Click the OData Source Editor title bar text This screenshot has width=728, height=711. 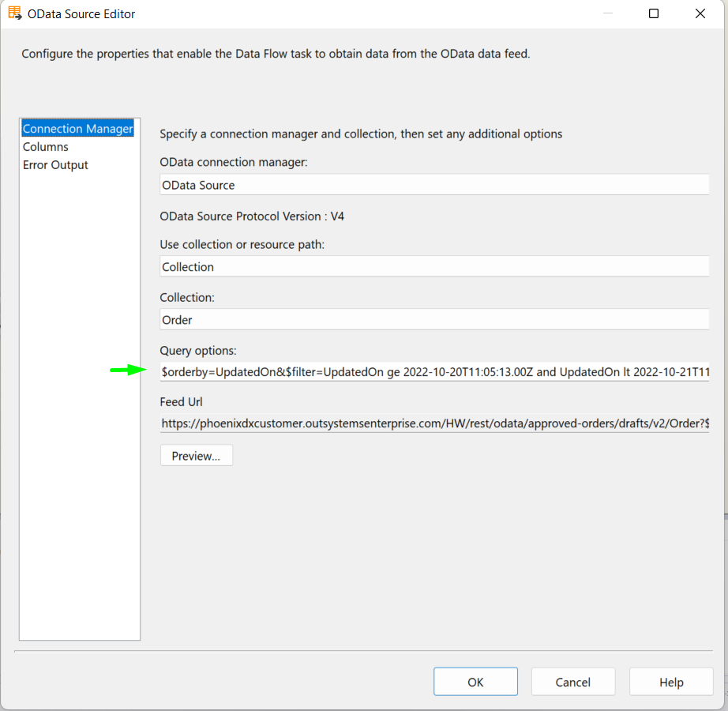[81, 14]
